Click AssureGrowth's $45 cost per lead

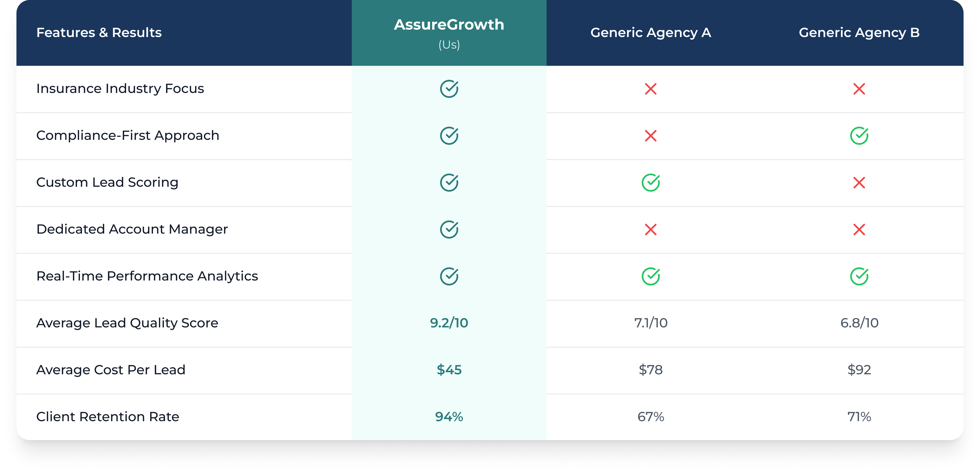pos(449,370)
